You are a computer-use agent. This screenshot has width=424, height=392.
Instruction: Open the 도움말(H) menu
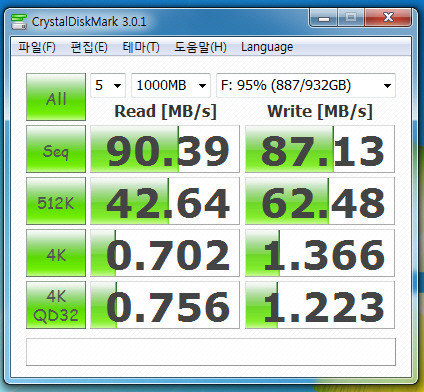(200, 47)
